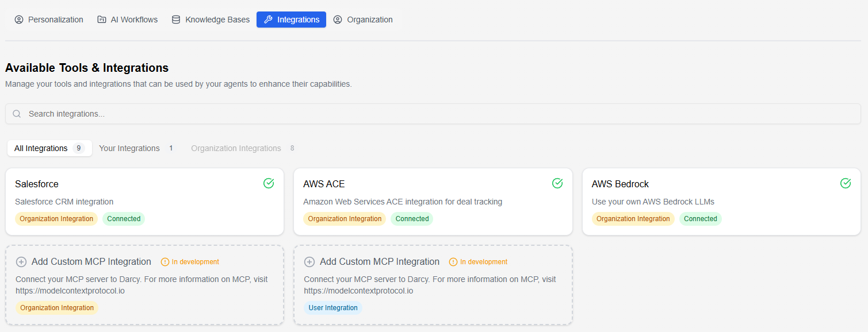
Task: Switch to the AI Workflows tab
Action: point(127,20)
